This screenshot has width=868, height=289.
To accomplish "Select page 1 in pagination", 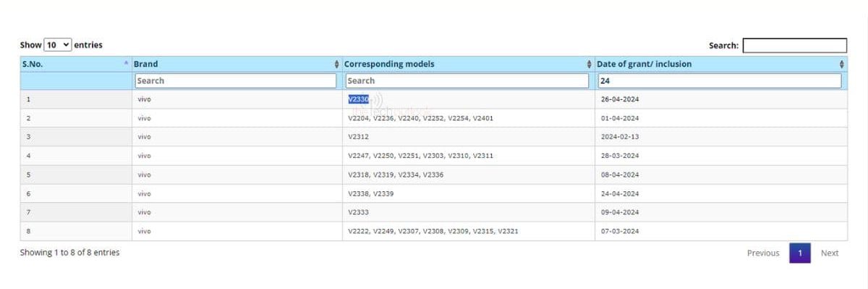I will (800, 253).
